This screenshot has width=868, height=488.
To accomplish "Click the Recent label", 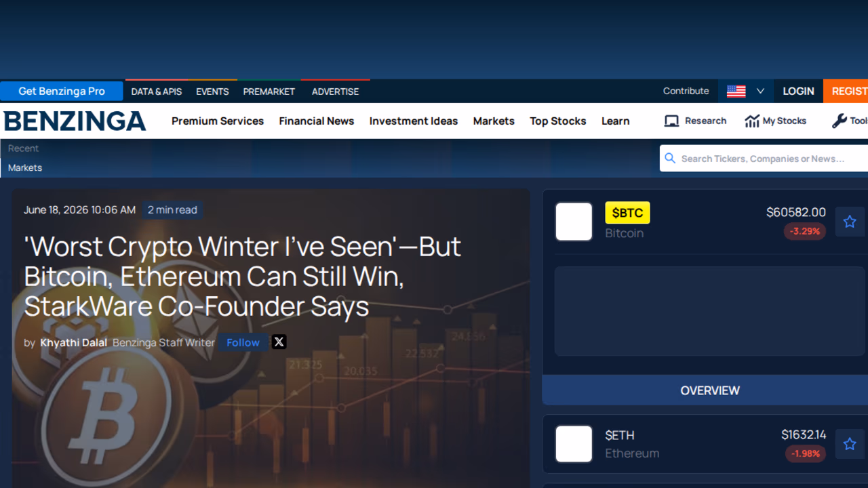I will coord(23,148).
